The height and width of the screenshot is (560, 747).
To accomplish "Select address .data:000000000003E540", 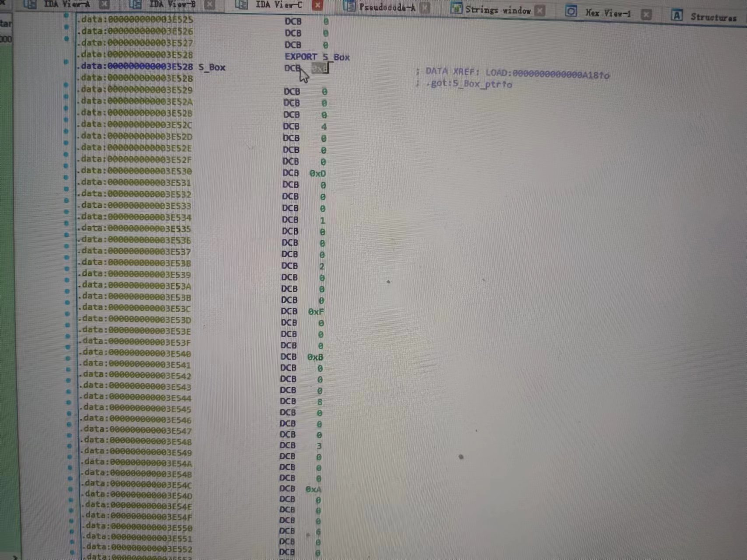I will 135,353.
